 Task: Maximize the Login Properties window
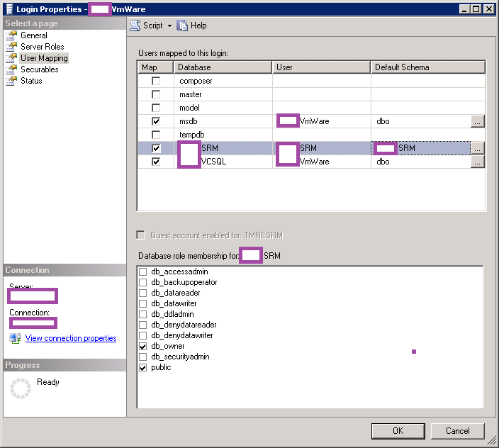476,9
